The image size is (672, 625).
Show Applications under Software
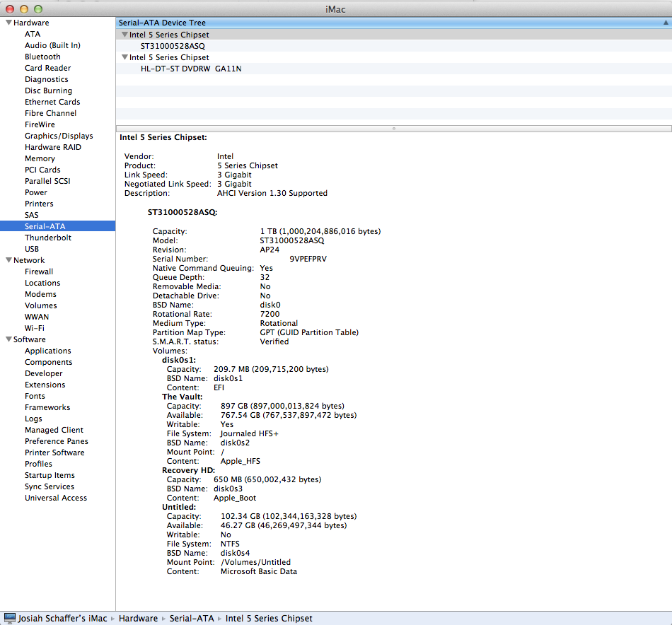point(48,351)
